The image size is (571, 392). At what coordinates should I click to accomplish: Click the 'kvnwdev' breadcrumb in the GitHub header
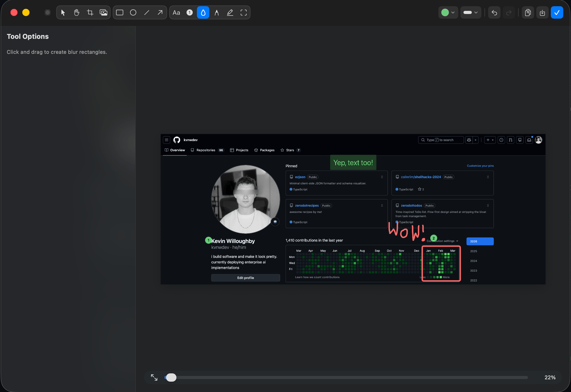[191, 140]
